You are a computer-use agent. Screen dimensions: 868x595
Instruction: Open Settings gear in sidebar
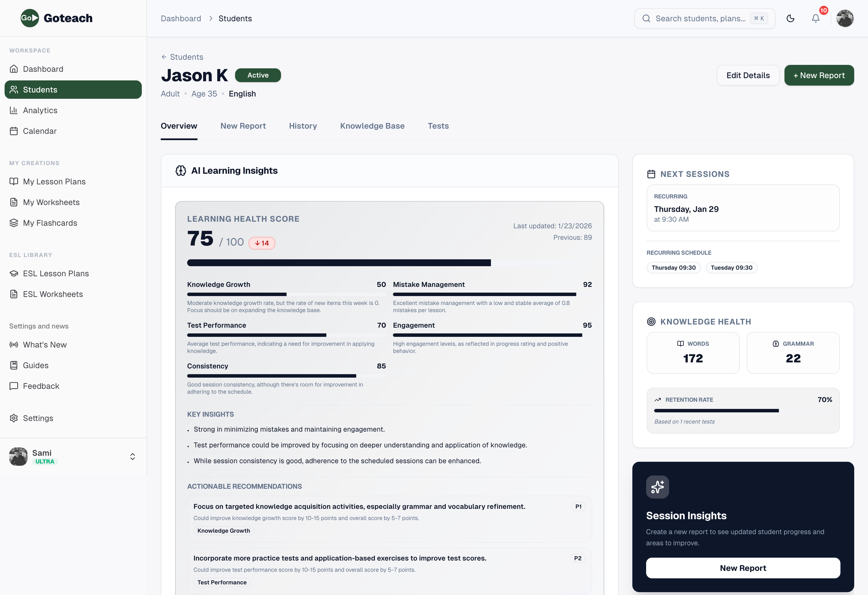(38, 418)
